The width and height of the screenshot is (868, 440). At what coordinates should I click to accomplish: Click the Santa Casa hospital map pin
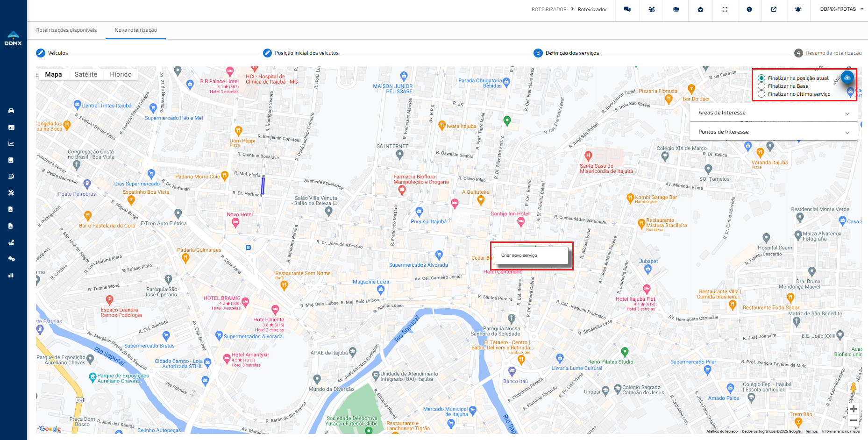[589, 156]
